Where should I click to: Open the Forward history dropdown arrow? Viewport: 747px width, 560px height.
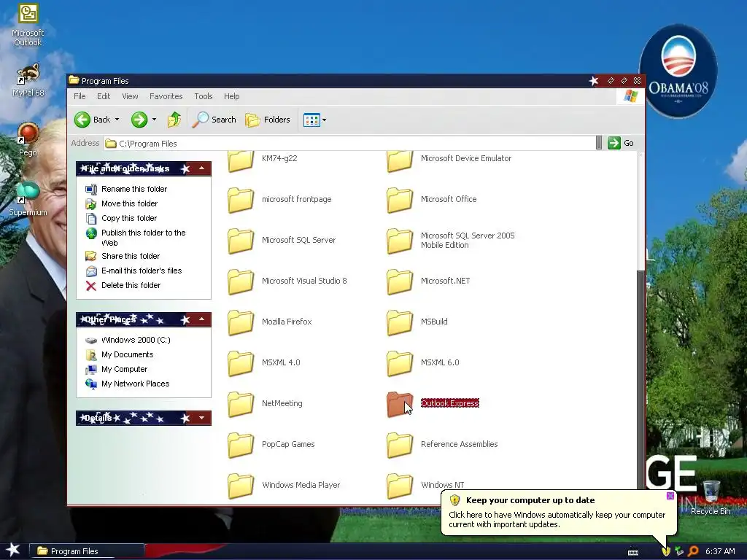[x=154, y=120]
